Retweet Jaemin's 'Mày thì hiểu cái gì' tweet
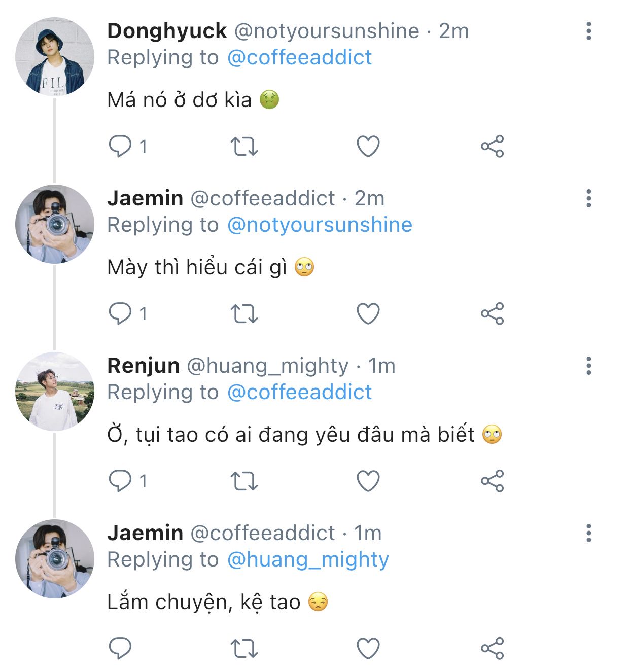Screen dimensions: 630x672 coord(244,313)
